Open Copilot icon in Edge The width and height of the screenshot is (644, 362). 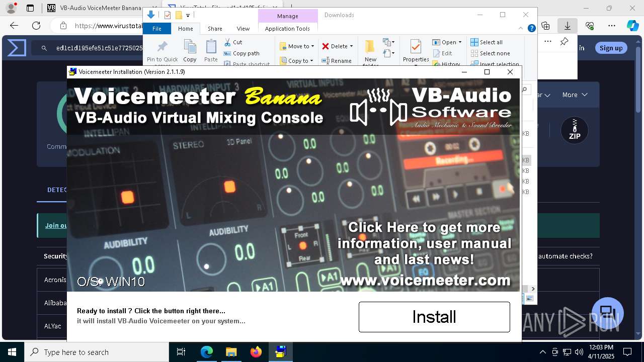pyautogui.click(x=632, y=26)
